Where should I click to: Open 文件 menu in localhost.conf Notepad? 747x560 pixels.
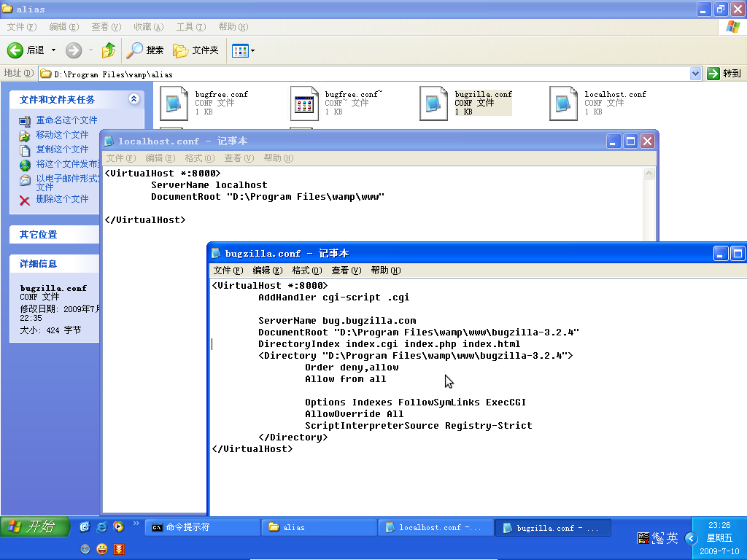point(121,158)
